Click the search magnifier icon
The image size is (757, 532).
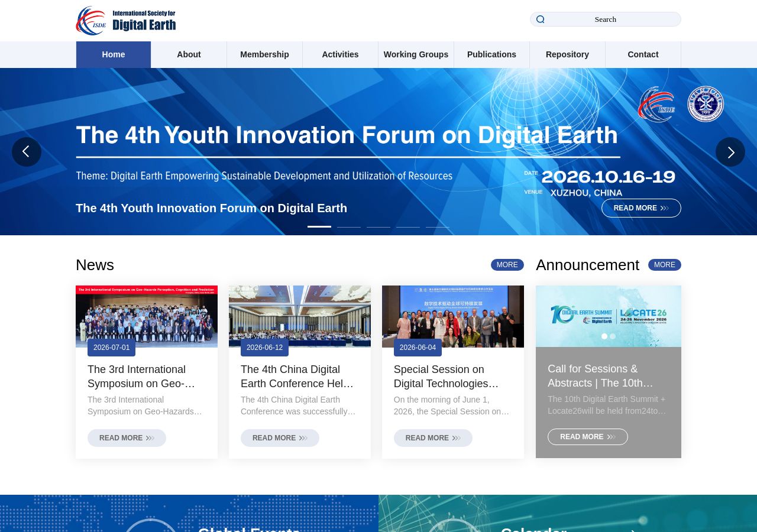[540, 20]
